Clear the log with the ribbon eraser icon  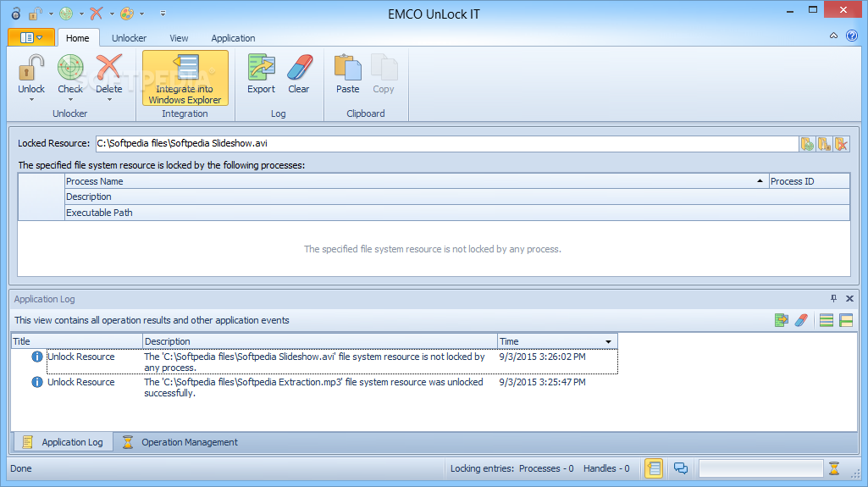[299, 68]
